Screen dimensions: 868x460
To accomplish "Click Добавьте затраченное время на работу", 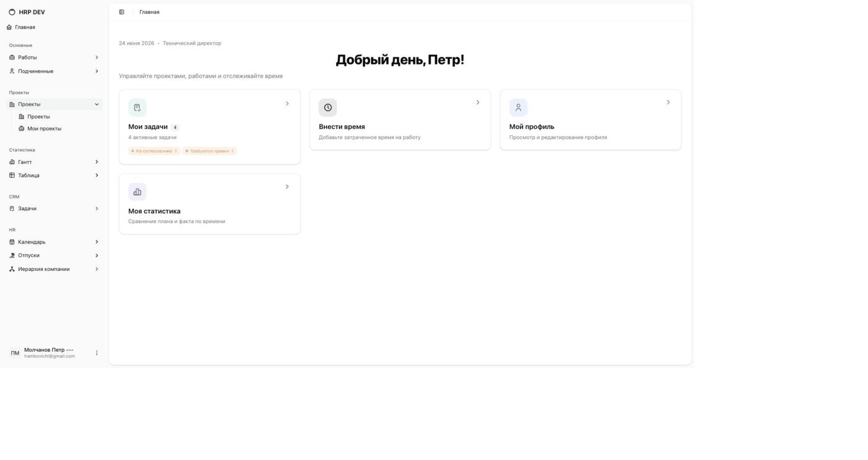I will pos(370,138).
